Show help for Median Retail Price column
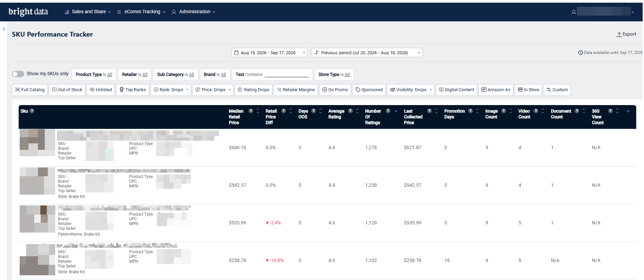644x280 pixels. pyautogui.click(x=251, y=111)
